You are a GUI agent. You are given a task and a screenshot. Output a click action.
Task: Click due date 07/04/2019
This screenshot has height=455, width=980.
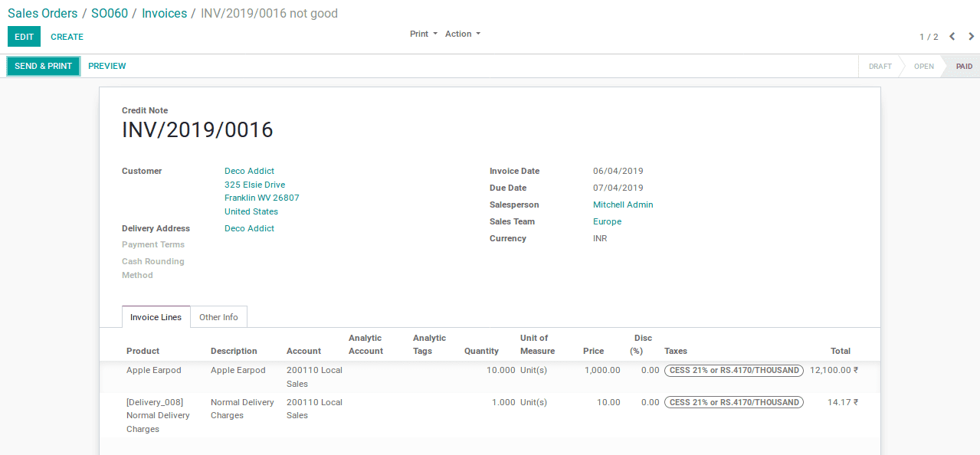pos(618,188)
